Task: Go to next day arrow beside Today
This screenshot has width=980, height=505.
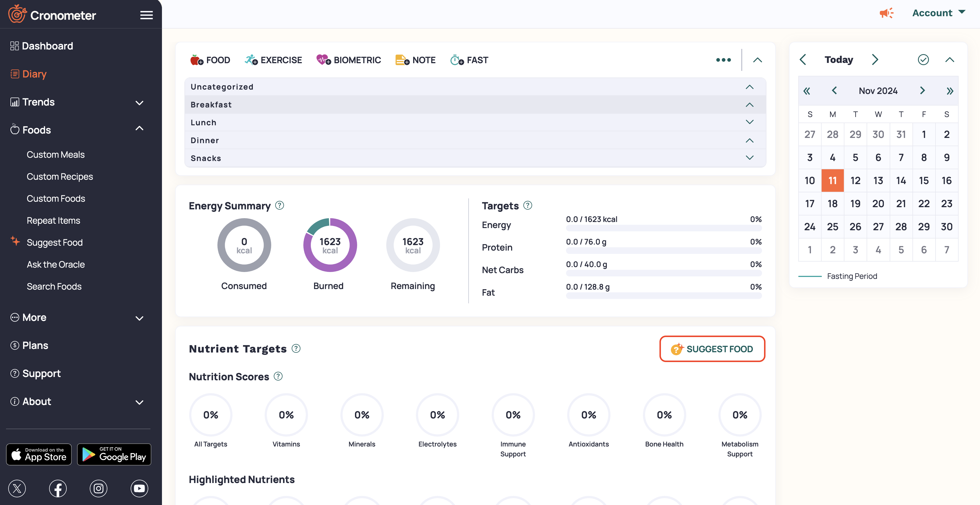Action: (875, 60)
